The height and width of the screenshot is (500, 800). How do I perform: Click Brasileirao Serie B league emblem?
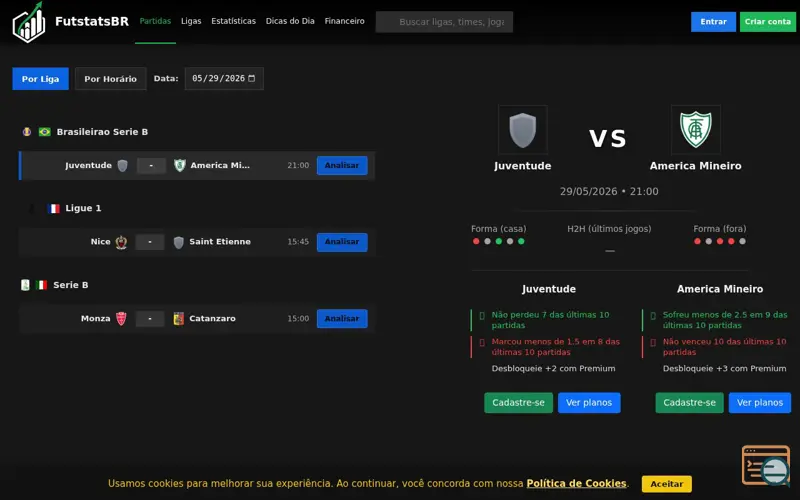(x=27, y=132)
